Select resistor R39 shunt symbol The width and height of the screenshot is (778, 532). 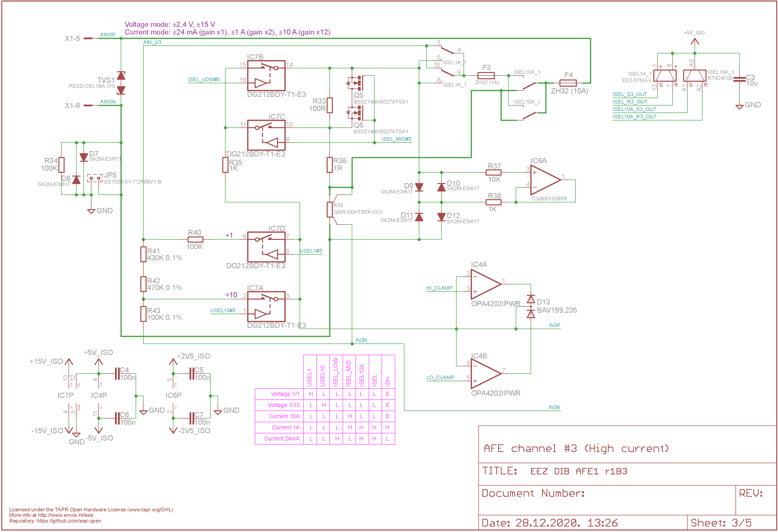tap(330, 210)
